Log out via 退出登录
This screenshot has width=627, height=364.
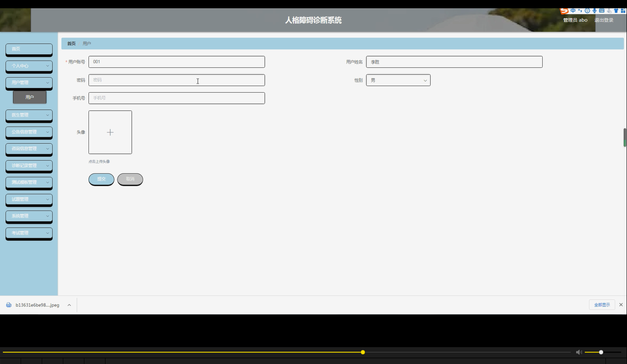point(604,20)
